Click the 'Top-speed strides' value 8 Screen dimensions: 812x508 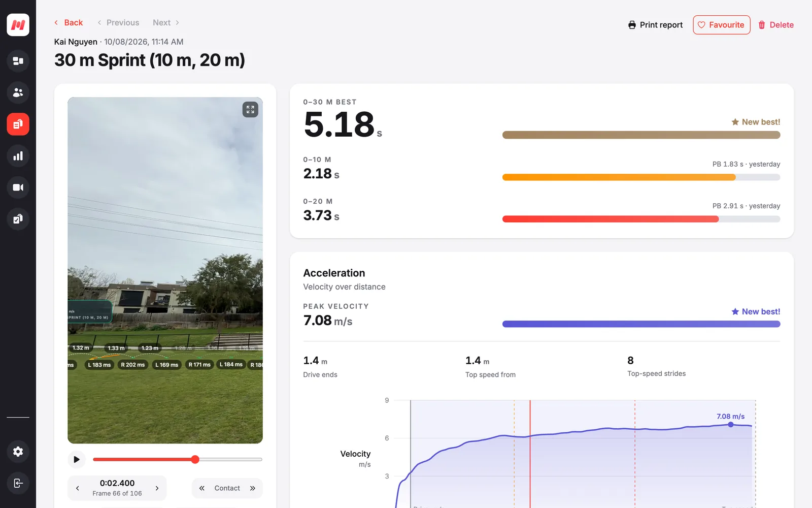tap(630, 360)
